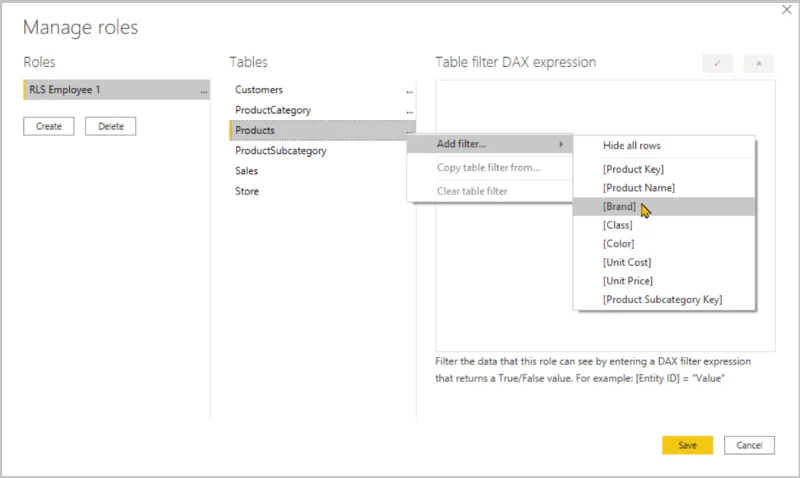This screenshot has height=478, width=800.
Task: Add filter on [Color] column
Action: [x=664, y=244]
